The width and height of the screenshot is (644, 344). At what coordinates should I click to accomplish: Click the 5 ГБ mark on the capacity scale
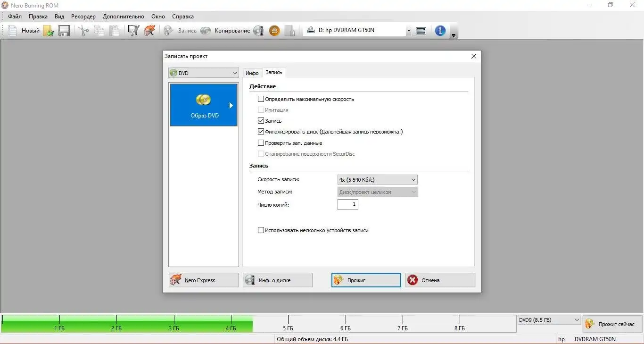(288, 328)
